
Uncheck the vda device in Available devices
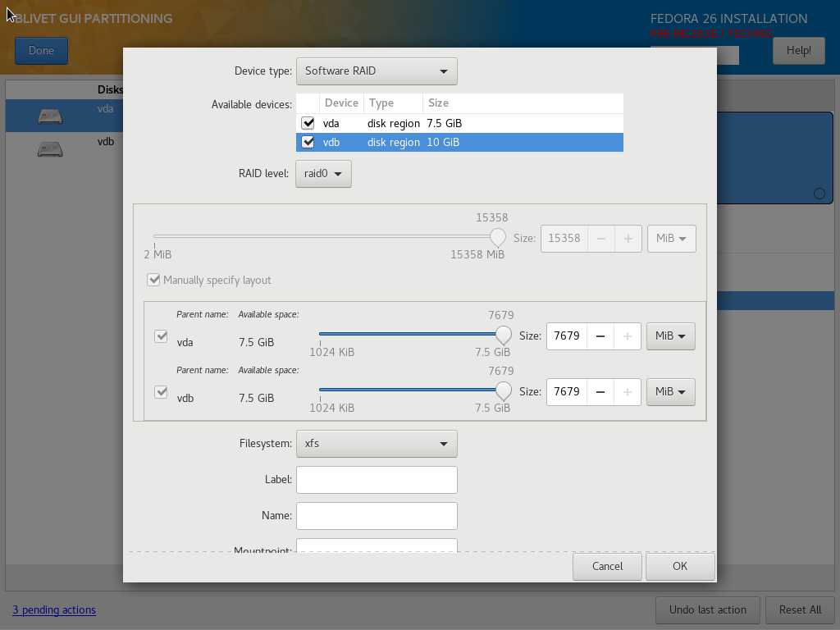[x=308, y=123]
